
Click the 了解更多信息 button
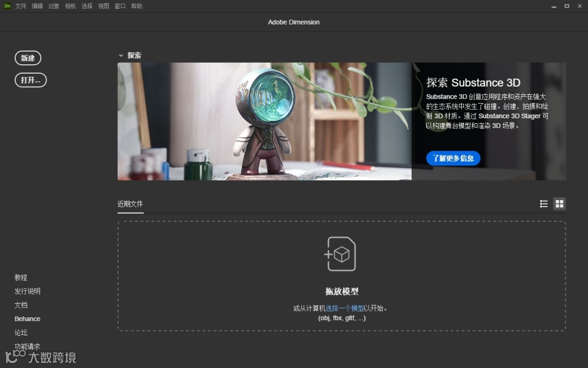[453, 158]
